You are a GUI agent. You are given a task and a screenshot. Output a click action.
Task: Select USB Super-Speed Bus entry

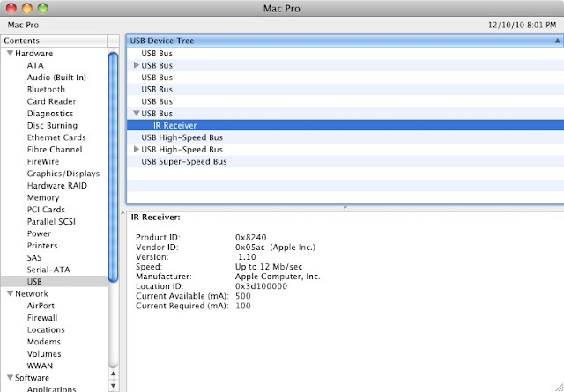(x=183, y=162)
